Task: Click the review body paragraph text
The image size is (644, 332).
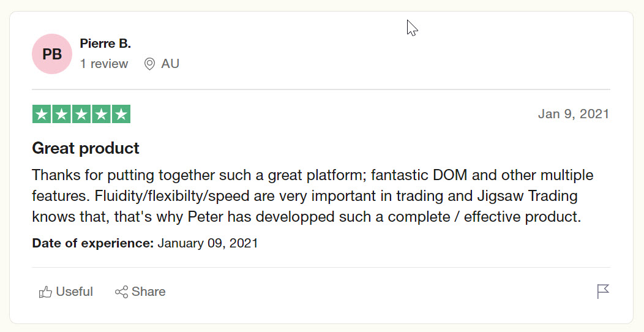Action: [x=313, y=196]
